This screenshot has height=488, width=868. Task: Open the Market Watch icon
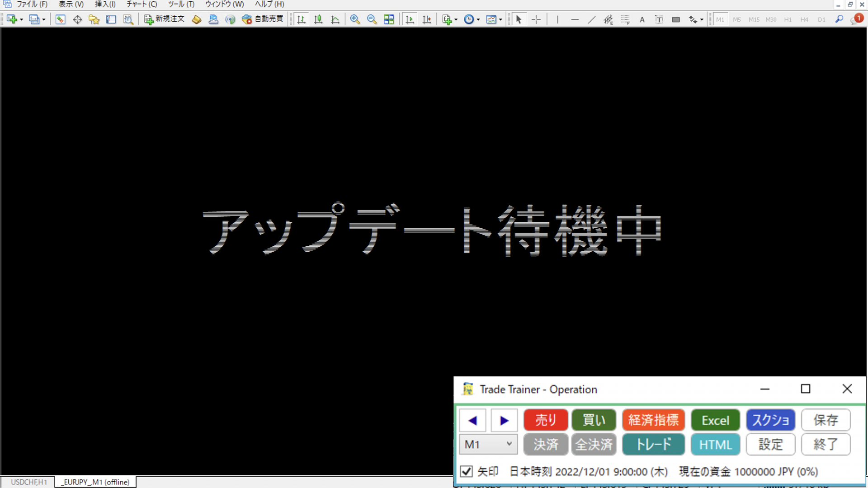(60, 19)
